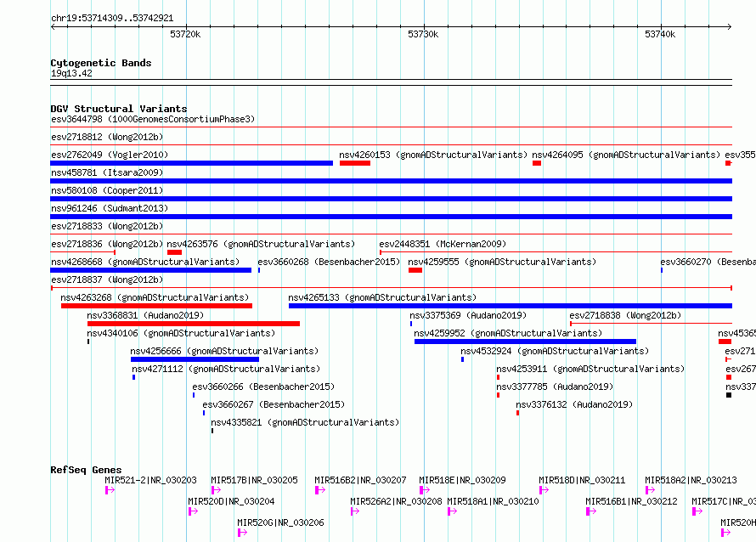Click the esv3660266 Besenbacher2015 blue marker
756x542 pixels.
[194, 395]
